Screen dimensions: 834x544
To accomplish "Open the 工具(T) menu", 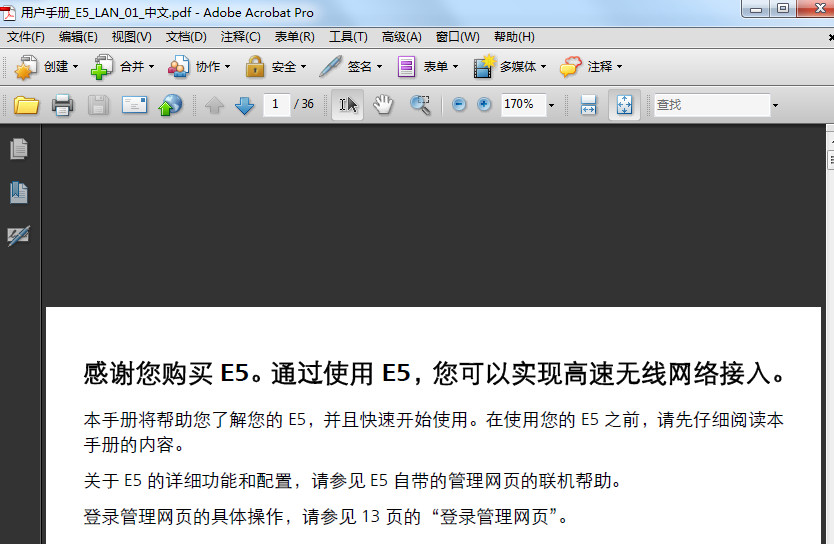I will 348,37.
